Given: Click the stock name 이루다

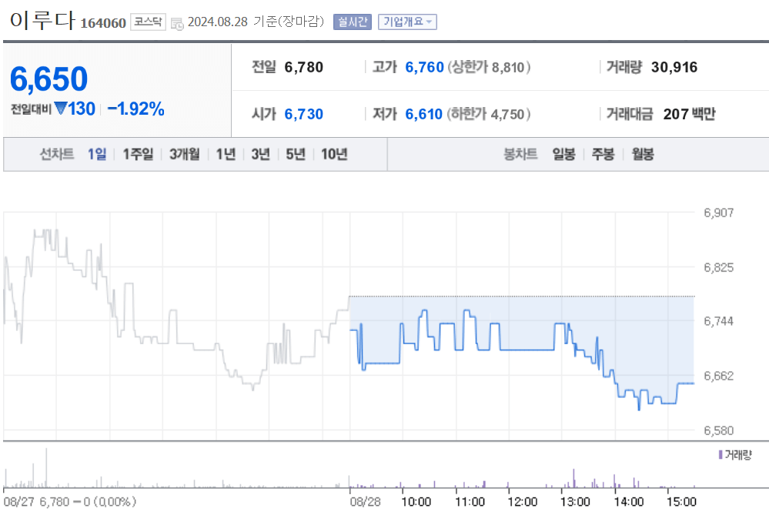Looking at the screenshot, I should pos(42,20).
